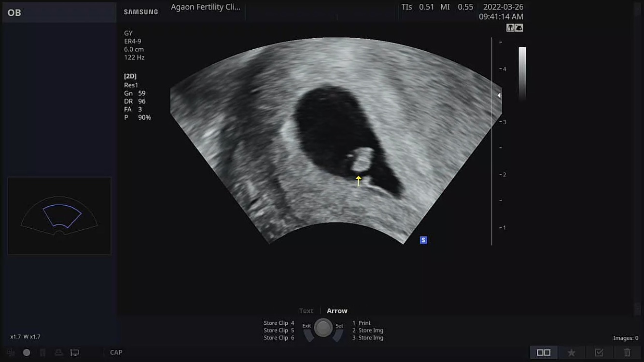Click the ultrasound scan image
The image size is (644, 362).
pyautogui.click(x=336, y=141)
